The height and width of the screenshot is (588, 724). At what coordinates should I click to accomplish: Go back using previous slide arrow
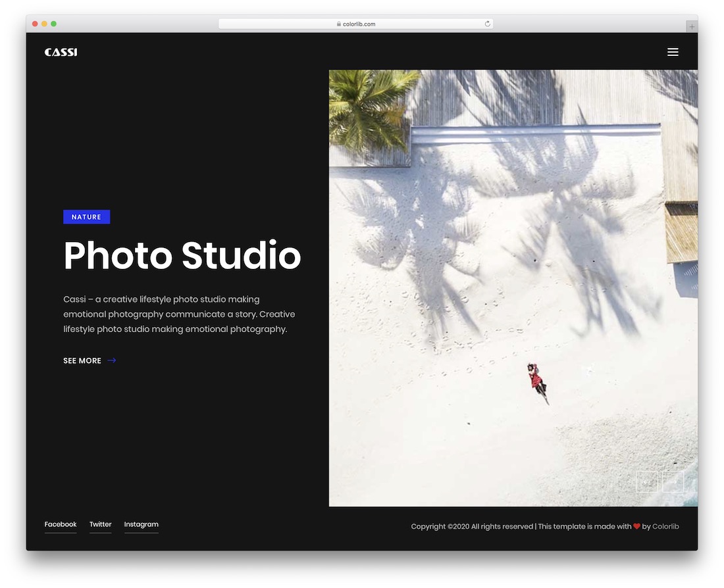coord(648,481)
